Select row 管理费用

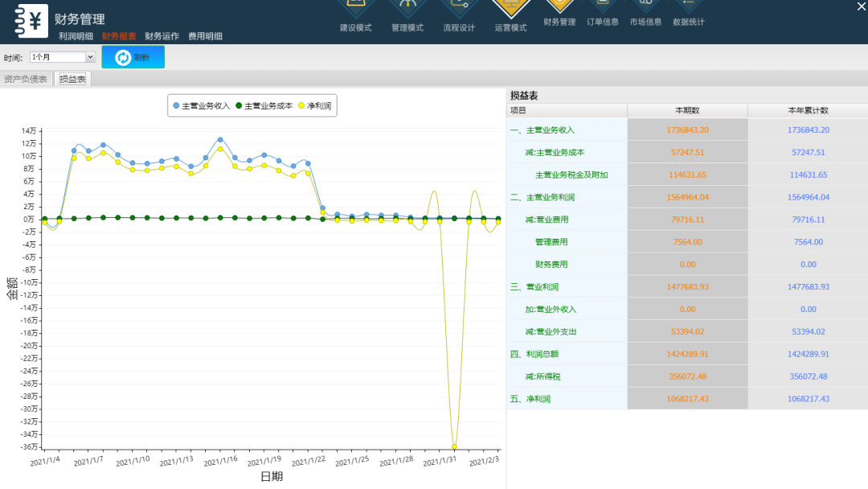[687, 242]
